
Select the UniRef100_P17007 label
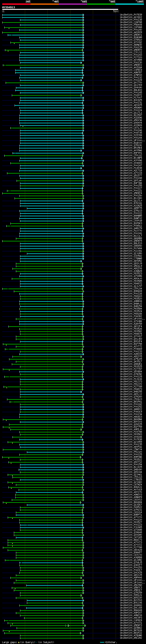tap(131, 98)
